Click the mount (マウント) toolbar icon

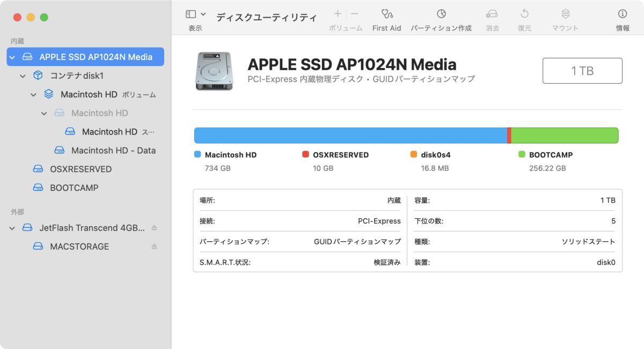pyautogui.click(x=566, y=14)
